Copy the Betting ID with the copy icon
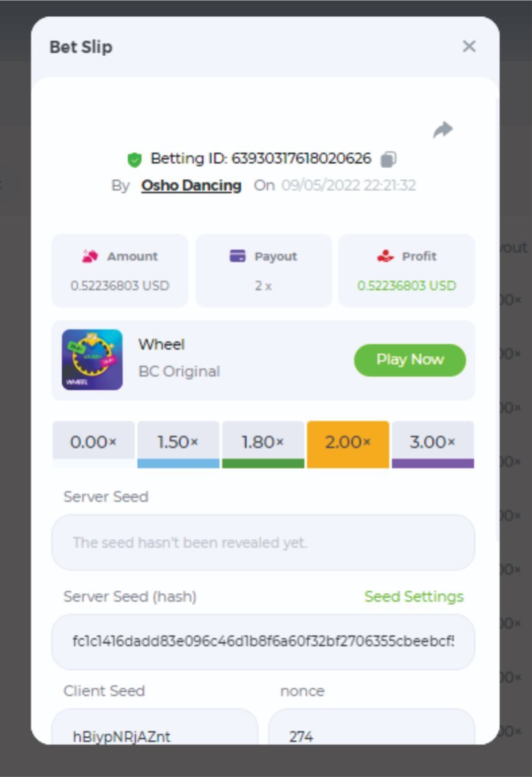The image size is (532, 777). pos(388,159)
